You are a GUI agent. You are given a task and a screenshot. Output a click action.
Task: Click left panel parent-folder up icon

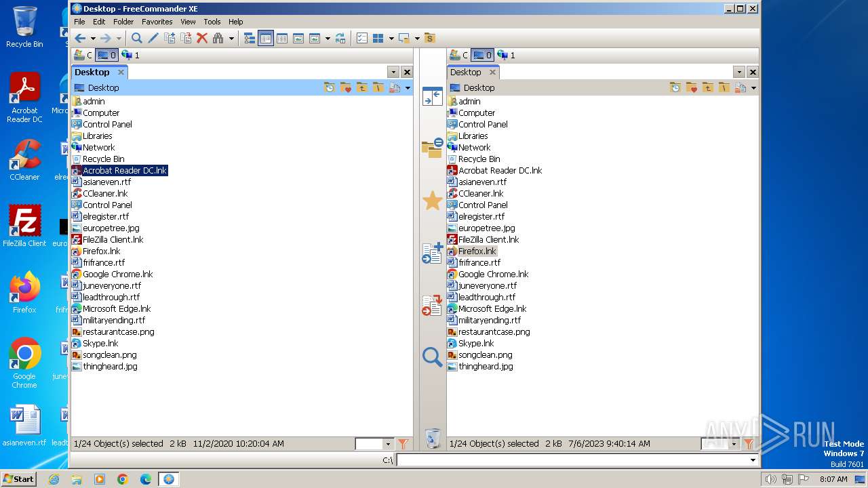[x=362, y=87]
